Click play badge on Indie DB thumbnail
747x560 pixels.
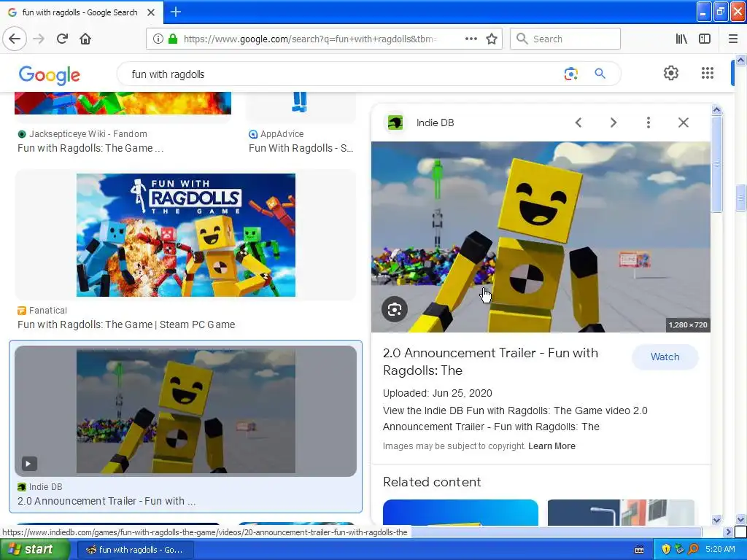click(29, 463)
